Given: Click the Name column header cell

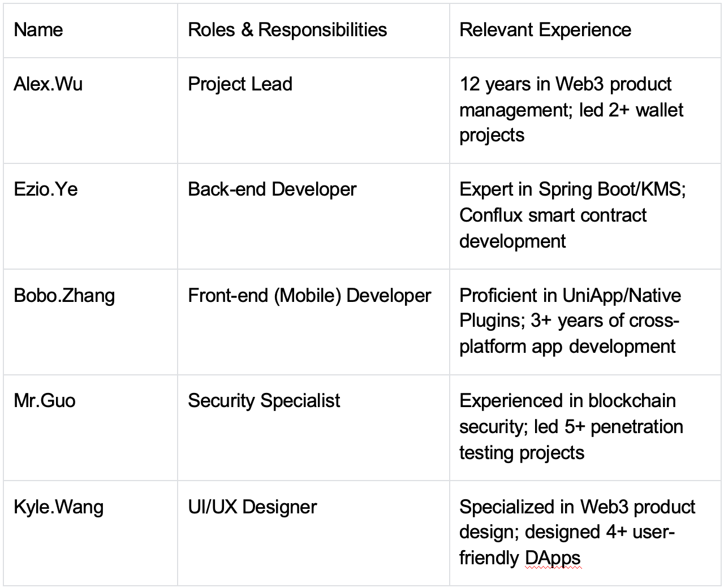Looking at the screenshot, I should (38, 30).
